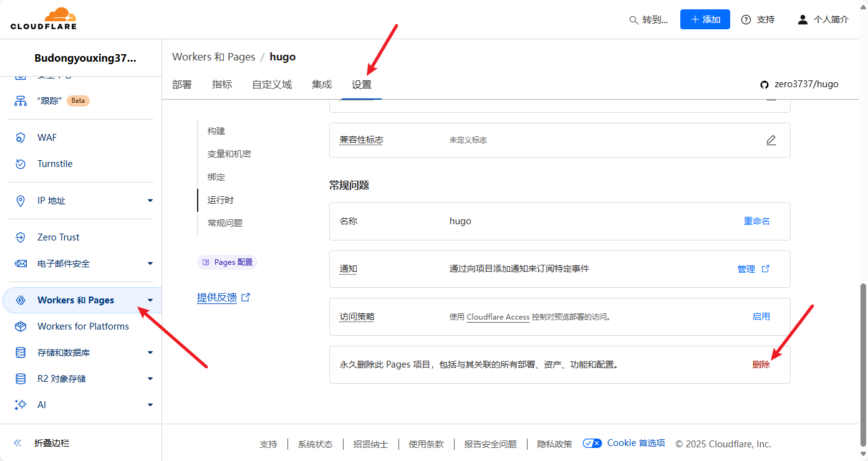The width and height of the screenshot is (868, 461).
Task: Click the R2 对象存储 icon
Action: pyautogui.click(x=21, y=379)
